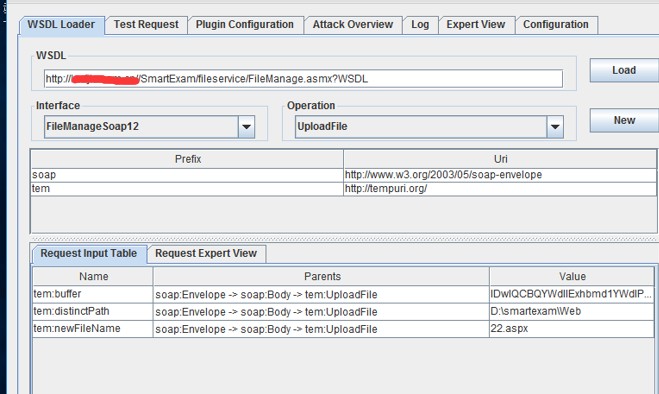659x394 pixels.
Task: Click the 22.aspx value cell
Action: pos(572,329)
